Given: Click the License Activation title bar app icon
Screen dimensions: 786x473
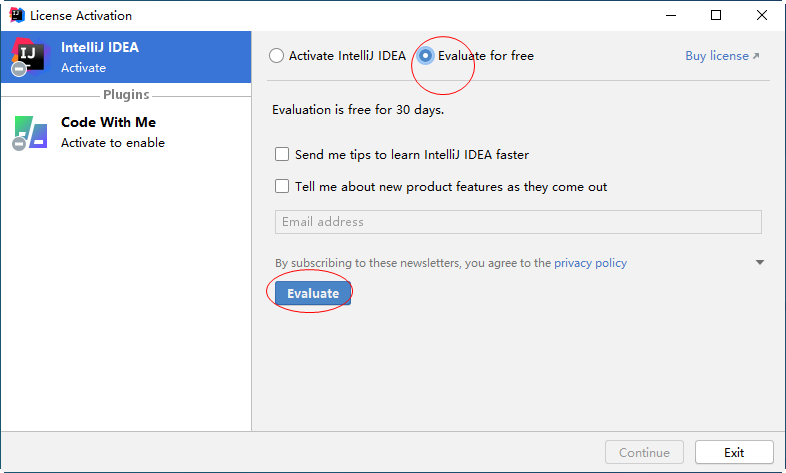Looking at the screenshot, I should click(17, 15).
